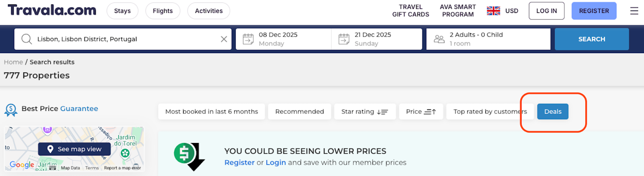Sort results by Star rating
Screen dimensions: 644x176
(x=365, y=112)
